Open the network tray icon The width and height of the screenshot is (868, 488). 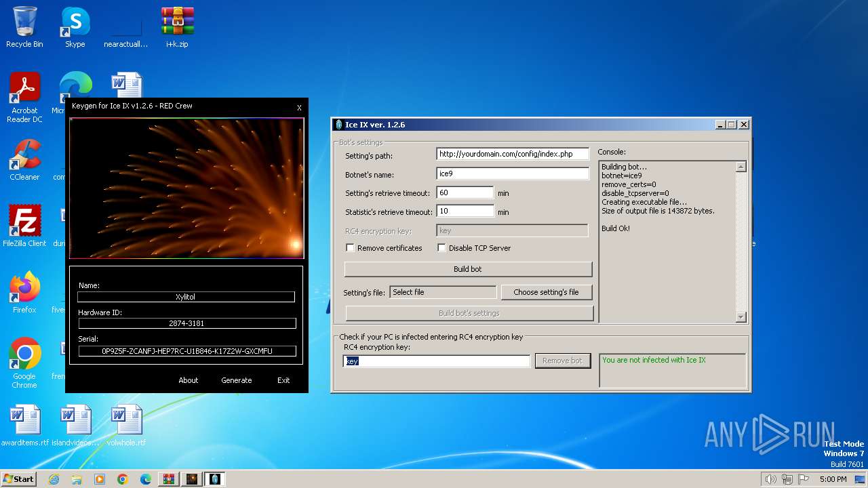click(787, 479)
